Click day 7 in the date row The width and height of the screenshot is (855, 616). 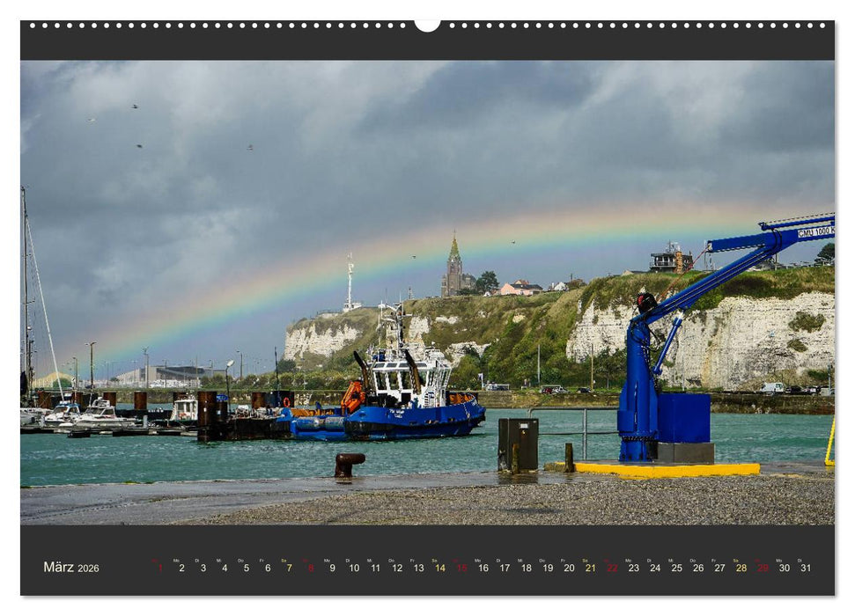tap(289, 568)
